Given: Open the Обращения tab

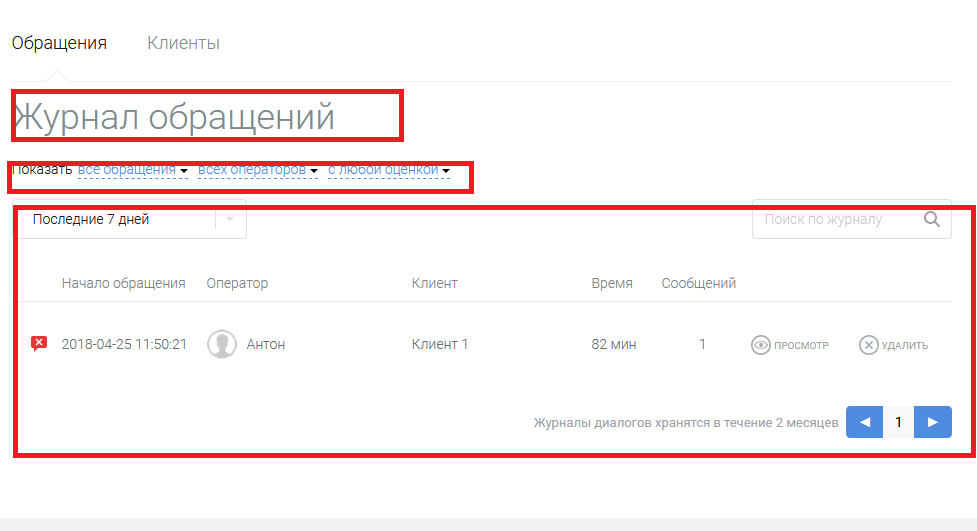Looking at the screenshot, I should 59,43.
